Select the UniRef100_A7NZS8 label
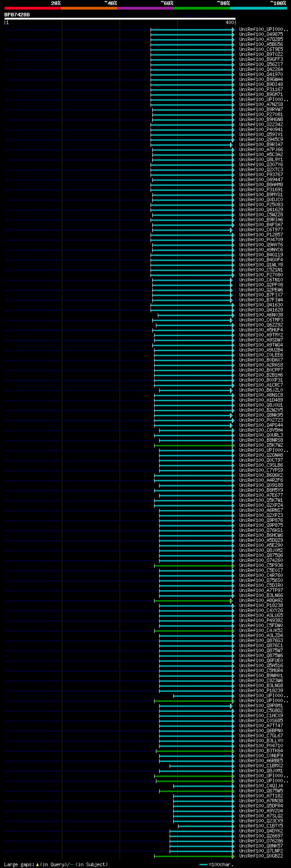 [x=261, y=104]
